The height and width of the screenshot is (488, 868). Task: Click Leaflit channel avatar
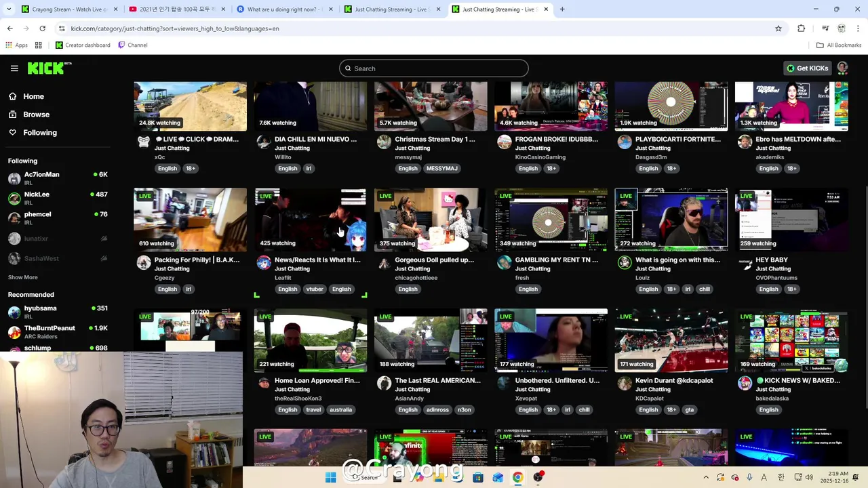(x=264, y=262)
